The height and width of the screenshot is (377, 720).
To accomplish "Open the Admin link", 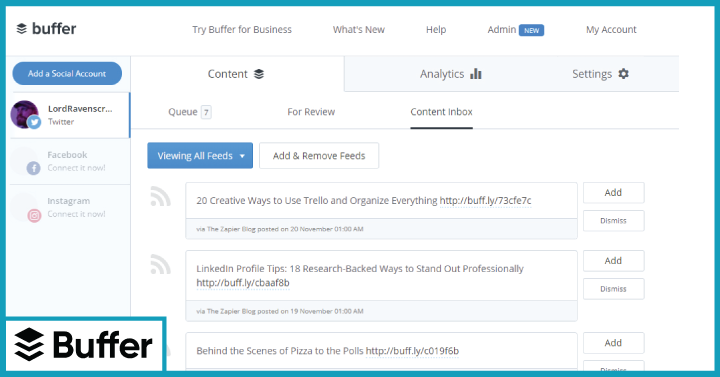I will point(501,30).
